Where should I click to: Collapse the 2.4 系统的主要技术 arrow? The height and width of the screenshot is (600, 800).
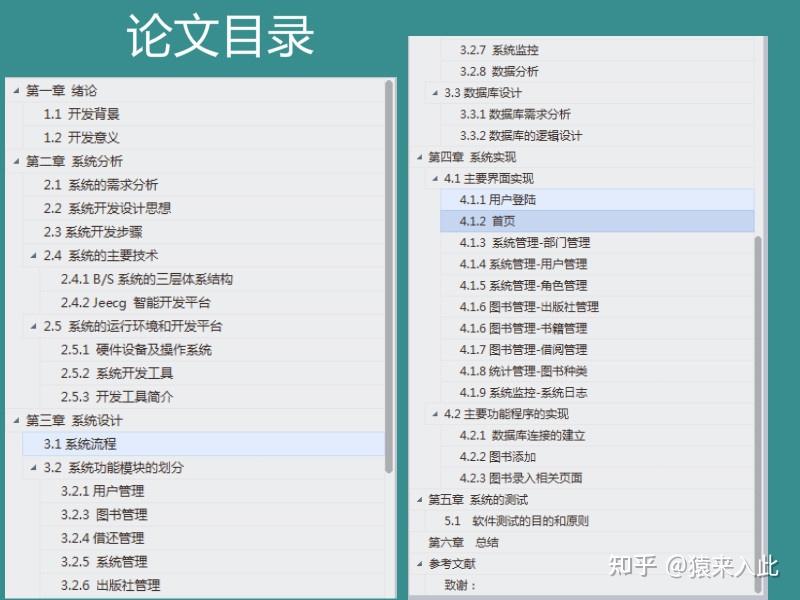coord(34,256)
